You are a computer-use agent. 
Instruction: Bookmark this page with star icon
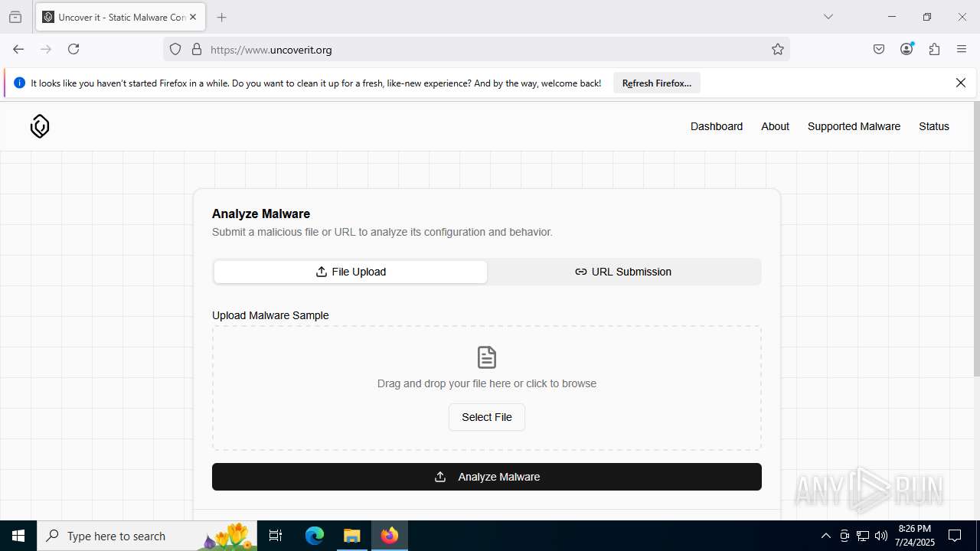[x=778, y=50]
